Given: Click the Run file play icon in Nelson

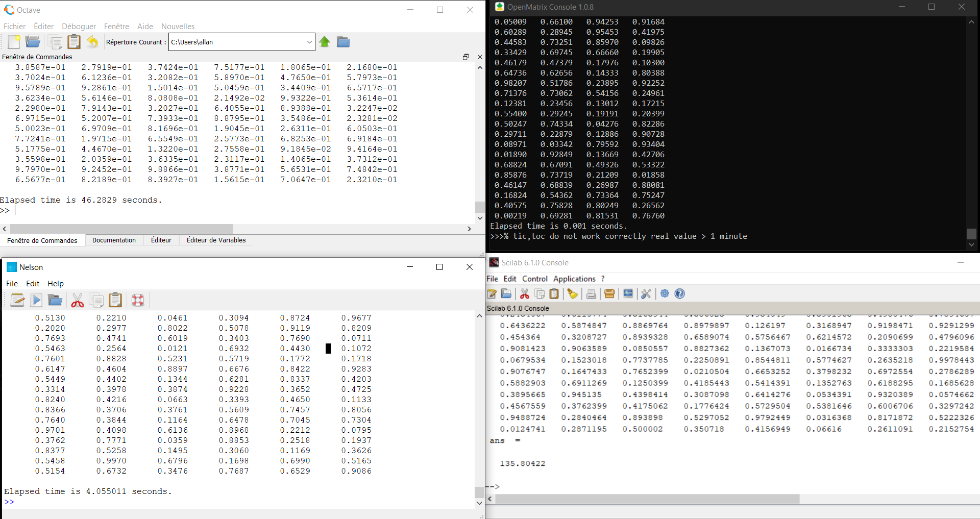Looking at the screenshot, I should point(36,300).
